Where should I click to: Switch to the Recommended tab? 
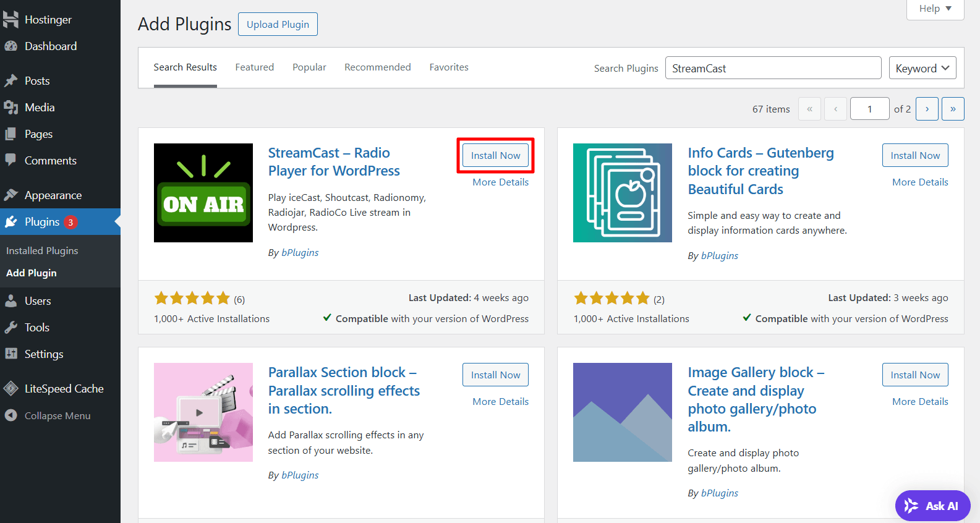point(378,67)
